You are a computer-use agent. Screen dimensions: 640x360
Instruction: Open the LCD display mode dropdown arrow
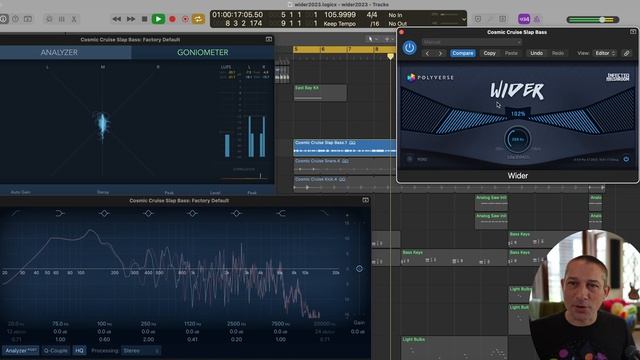pyautogui.click(x=464, y=19)
